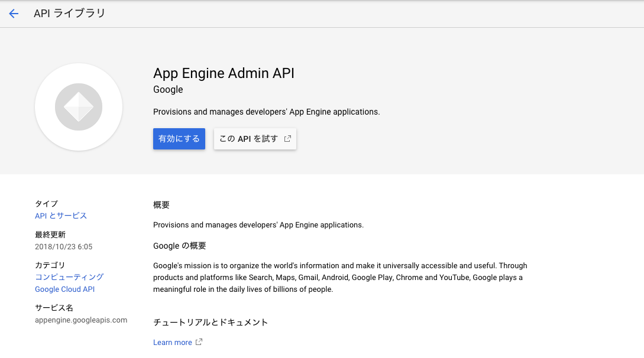Enable the API with the 有効にする button

point(179,138)
